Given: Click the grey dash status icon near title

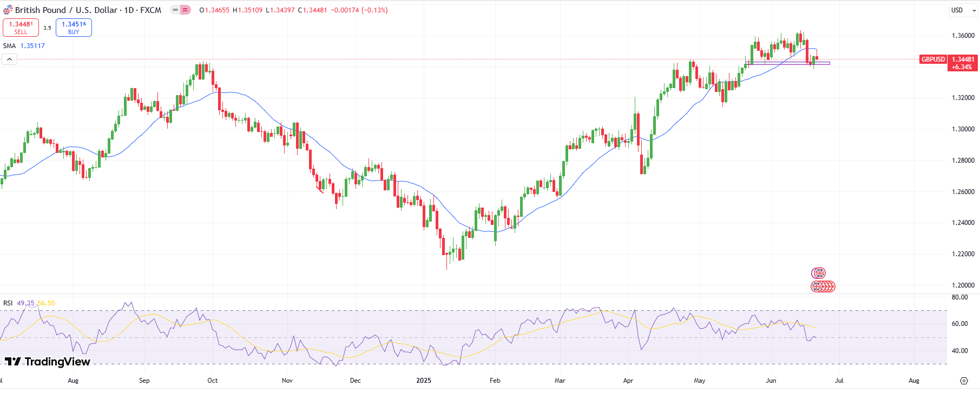Looking at the screenshot, I should (x=175, y=10).
